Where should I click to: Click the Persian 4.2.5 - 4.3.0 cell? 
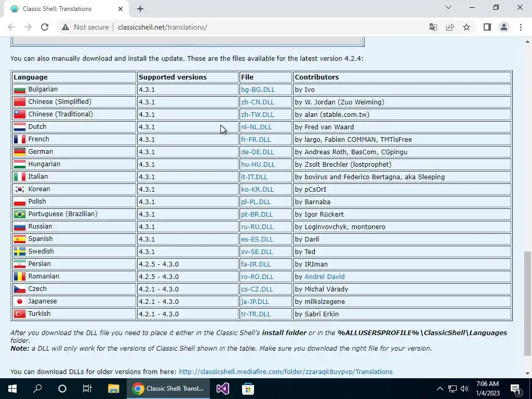[x=188, y=264]
